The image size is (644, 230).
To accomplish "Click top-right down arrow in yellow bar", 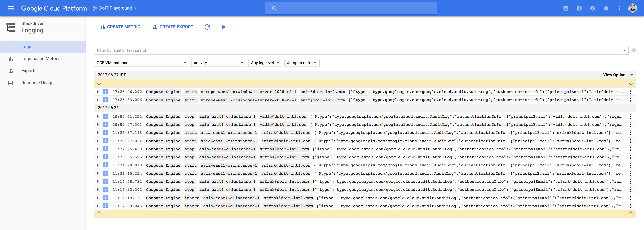I will 631,83.
